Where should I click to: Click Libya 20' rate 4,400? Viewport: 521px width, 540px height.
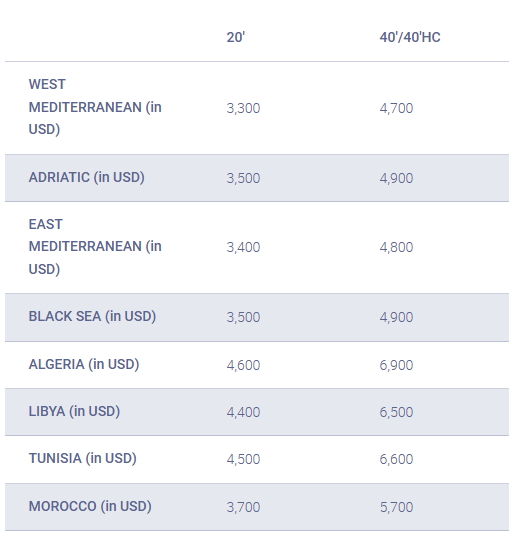click(243, 412)
